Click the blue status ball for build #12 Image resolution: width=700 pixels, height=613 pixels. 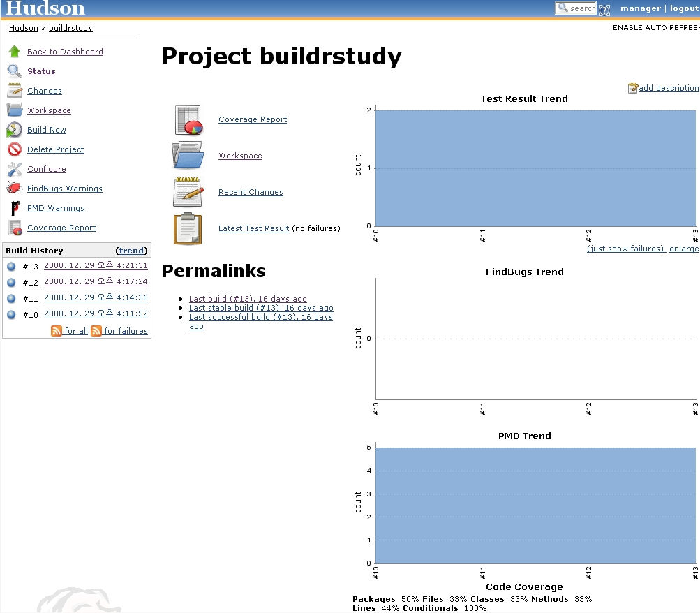12,283
